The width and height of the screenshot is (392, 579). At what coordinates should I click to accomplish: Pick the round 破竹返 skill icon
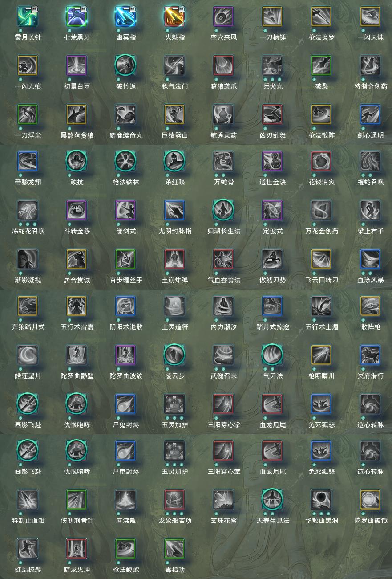(x=125, y=65)
